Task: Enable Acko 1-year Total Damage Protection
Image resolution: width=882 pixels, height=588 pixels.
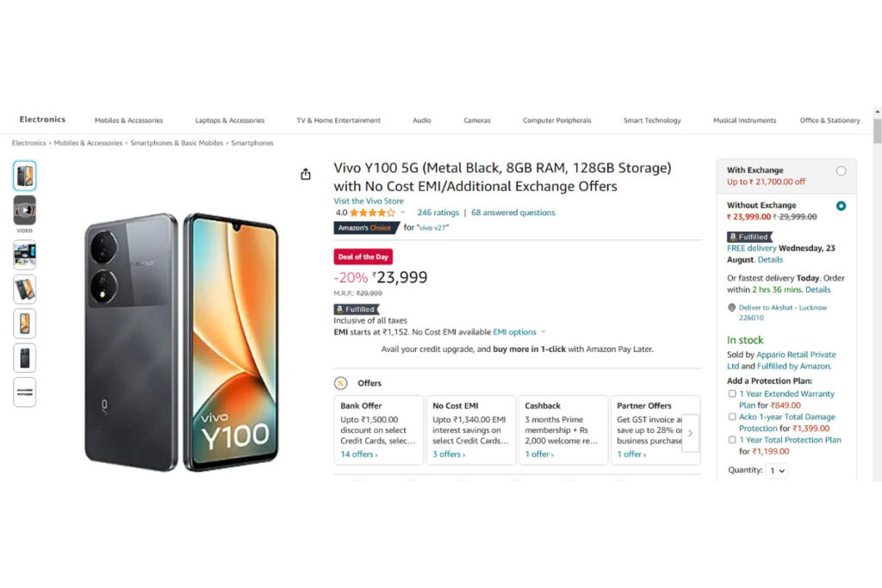Action: 732,417
